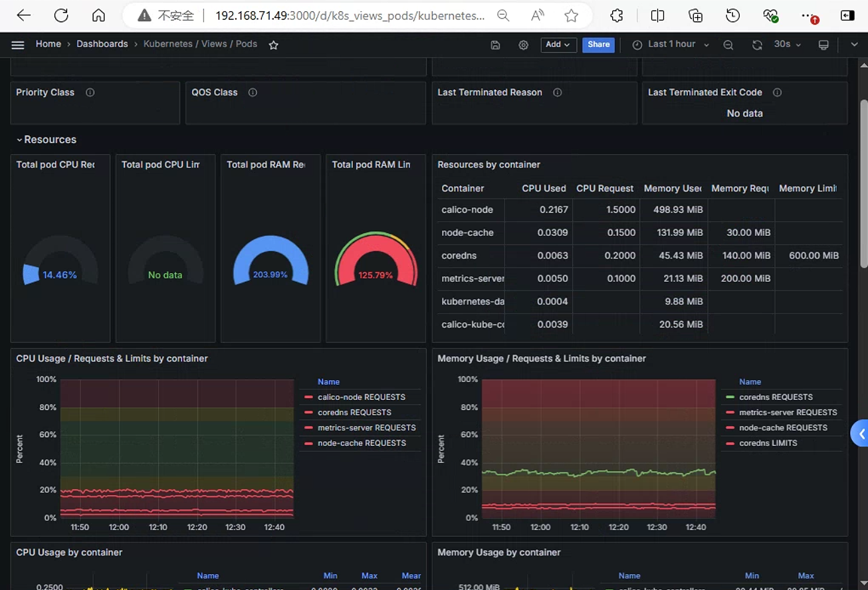Toggle coredns LIMITS series in Memory legend
The width and height of the screenshot is (868, 590).
pyautogui.click(x=768, y=443)
